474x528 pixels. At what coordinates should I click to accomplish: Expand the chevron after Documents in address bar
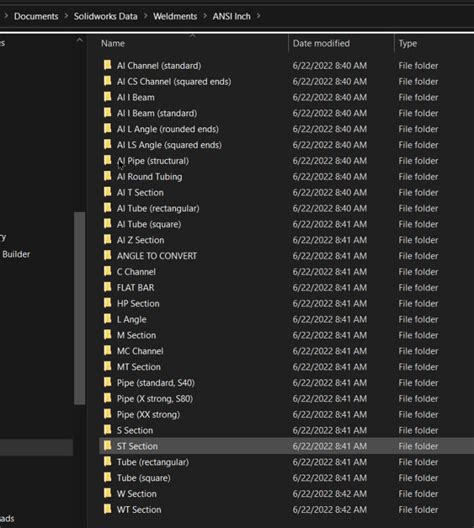tap(66, 16)
